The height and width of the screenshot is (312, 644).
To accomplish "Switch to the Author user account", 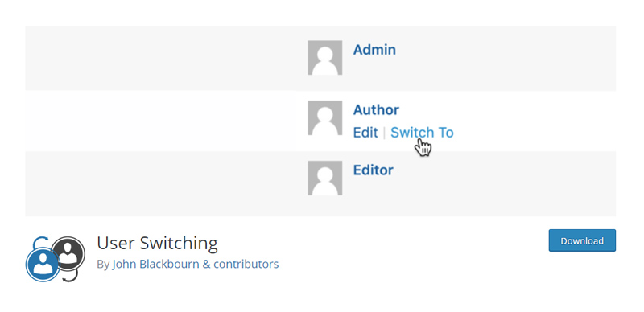I will [x=422, y=133].
